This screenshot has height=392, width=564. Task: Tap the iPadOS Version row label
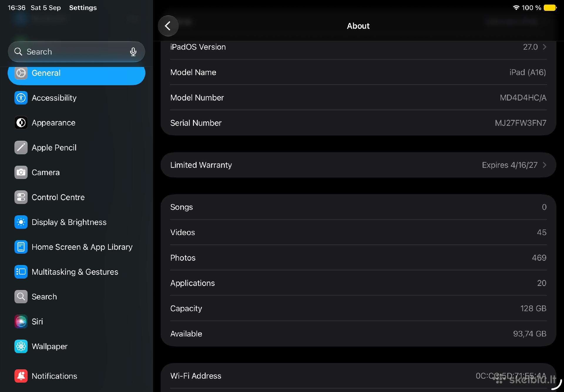pyautogui.click(x=198, y=47)
